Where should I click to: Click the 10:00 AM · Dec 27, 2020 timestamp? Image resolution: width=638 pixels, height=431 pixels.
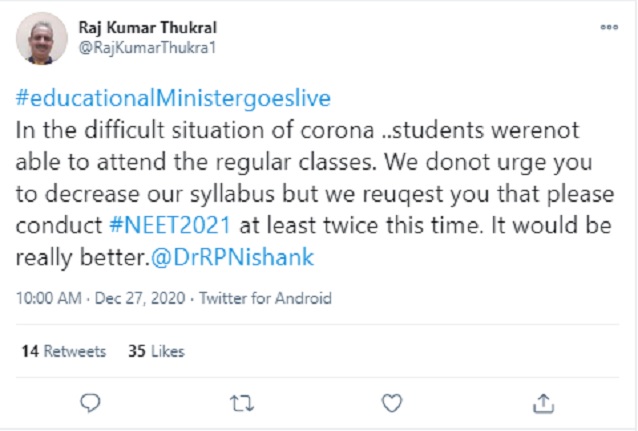[103, 298]
